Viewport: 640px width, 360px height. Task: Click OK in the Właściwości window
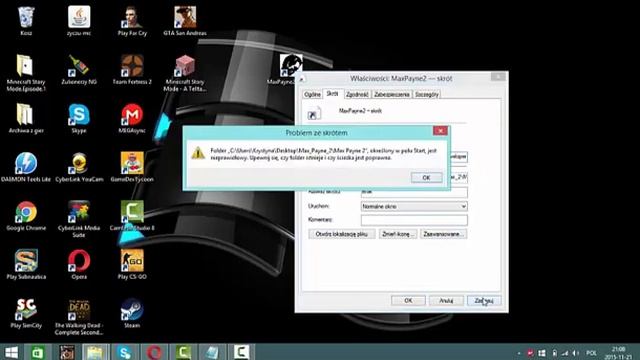[408, 301]
